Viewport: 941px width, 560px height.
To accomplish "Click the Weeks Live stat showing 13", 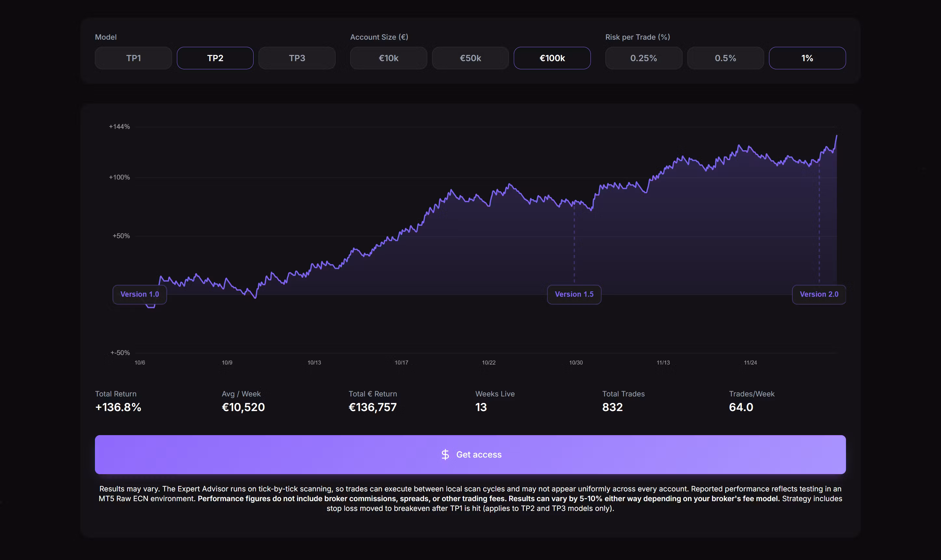I will coord(481,407).
